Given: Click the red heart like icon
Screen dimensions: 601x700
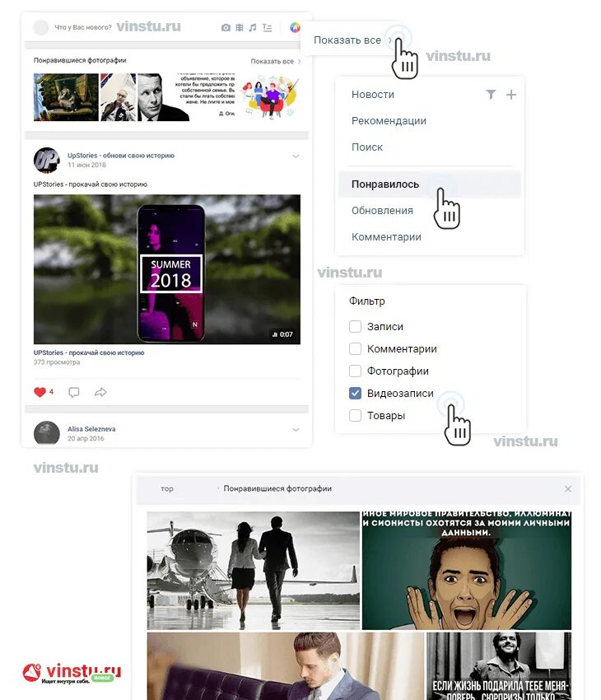Looking at the screenshot, I should pos(40,392).
